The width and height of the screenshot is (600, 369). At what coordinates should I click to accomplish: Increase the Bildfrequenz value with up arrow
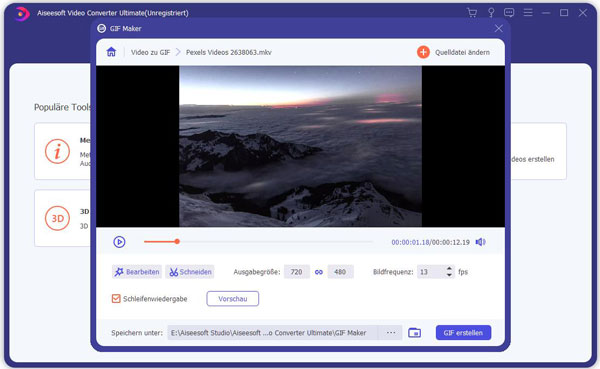click(449, 269)
